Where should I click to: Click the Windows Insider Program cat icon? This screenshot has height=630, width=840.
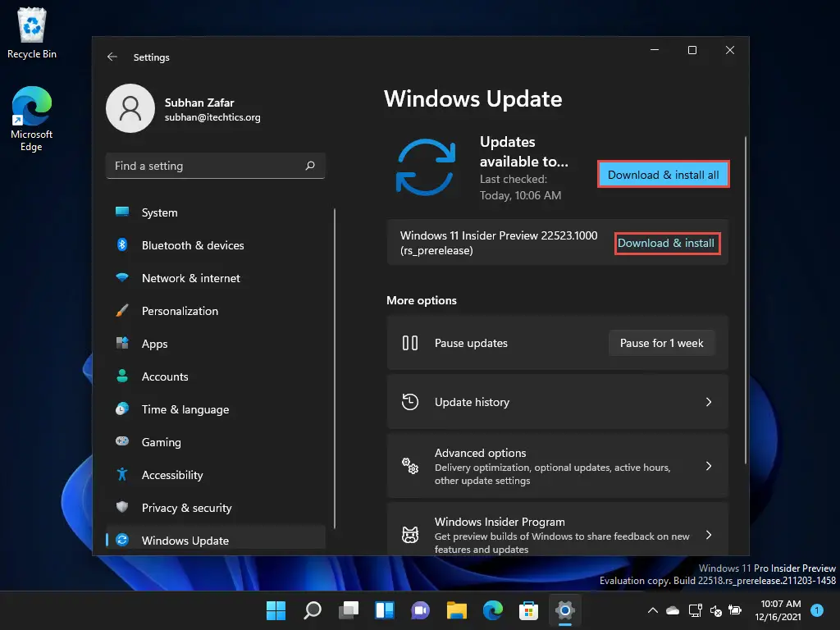[x=410, y=535]
